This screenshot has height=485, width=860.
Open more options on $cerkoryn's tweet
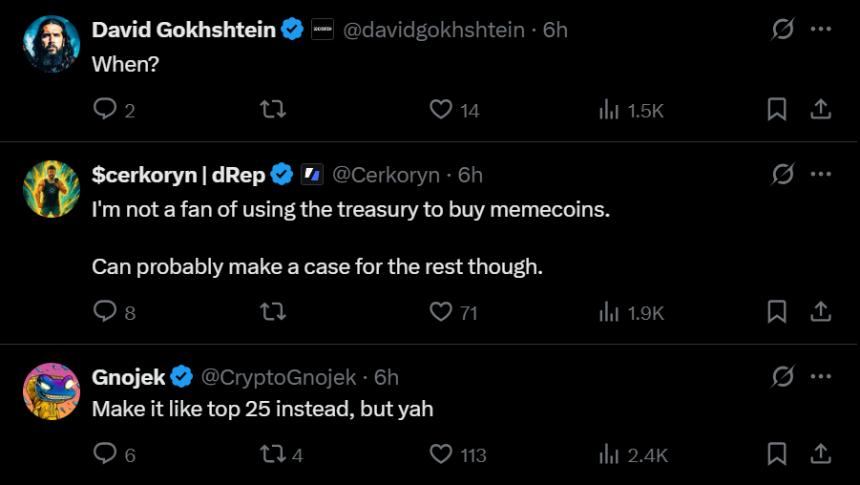(821, 175)
